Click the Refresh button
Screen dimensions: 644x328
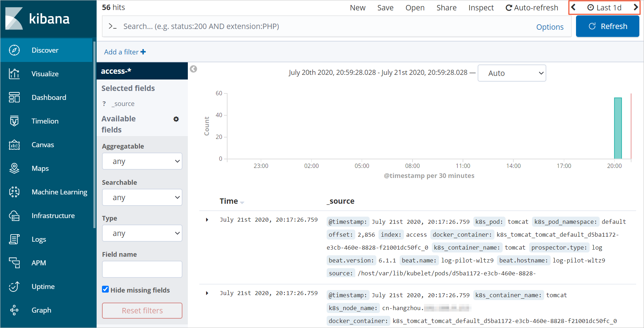(608, 26)
